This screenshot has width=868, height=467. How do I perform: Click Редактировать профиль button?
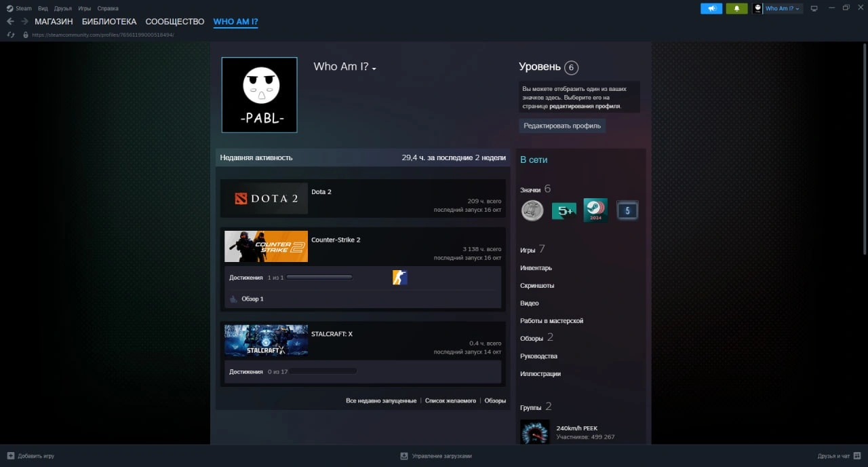click(562, 126)
